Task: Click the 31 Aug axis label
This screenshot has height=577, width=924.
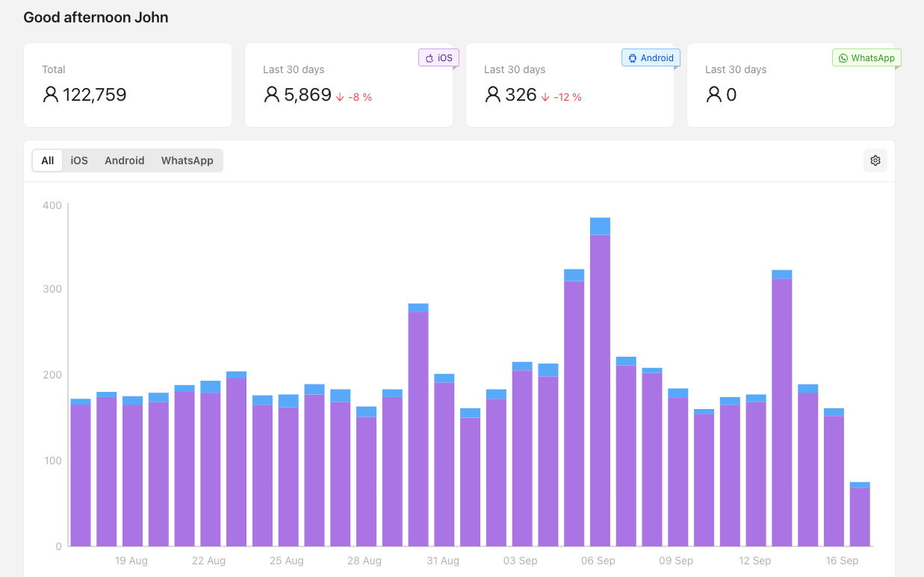Action: tap(443, 561)
